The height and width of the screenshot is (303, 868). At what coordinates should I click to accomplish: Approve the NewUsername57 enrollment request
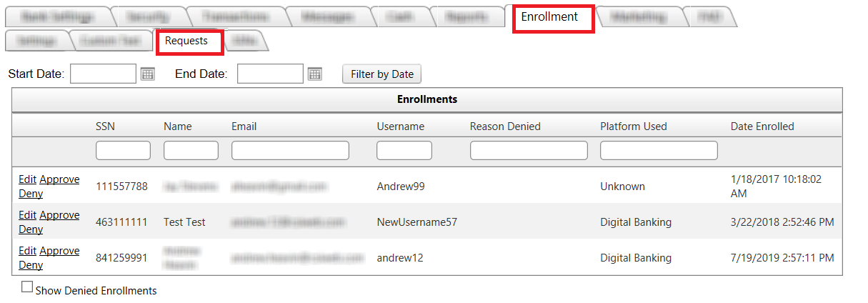(59, 215)
